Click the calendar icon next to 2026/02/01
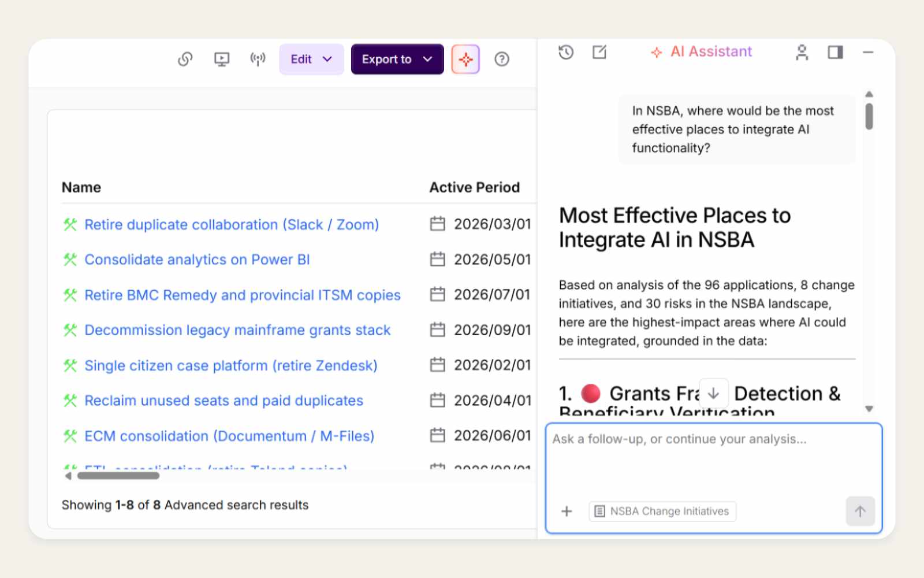 438,365
